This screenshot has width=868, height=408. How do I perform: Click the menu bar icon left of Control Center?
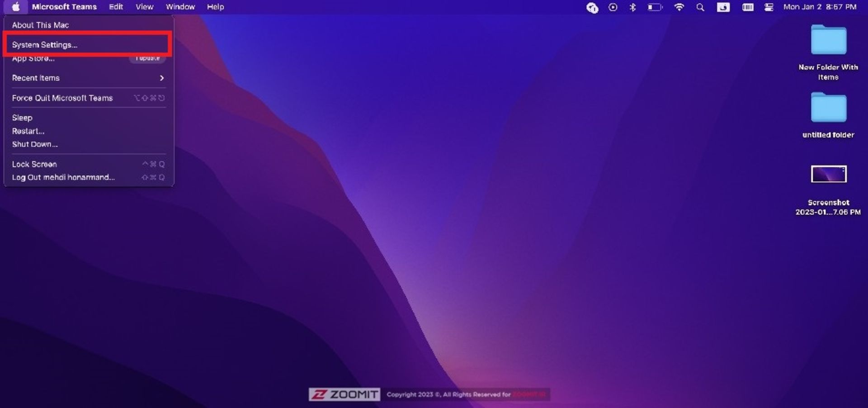point(748,7)
